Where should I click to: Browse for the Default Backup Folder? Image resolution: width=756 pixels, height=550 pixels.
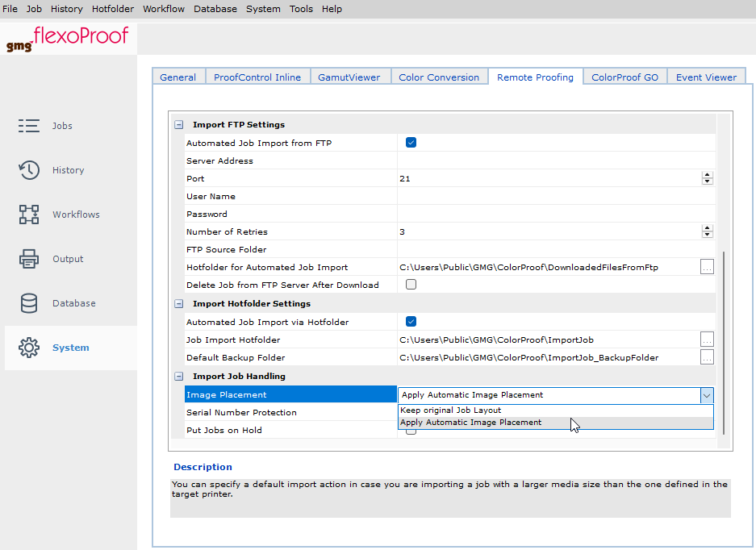[707, 357]
